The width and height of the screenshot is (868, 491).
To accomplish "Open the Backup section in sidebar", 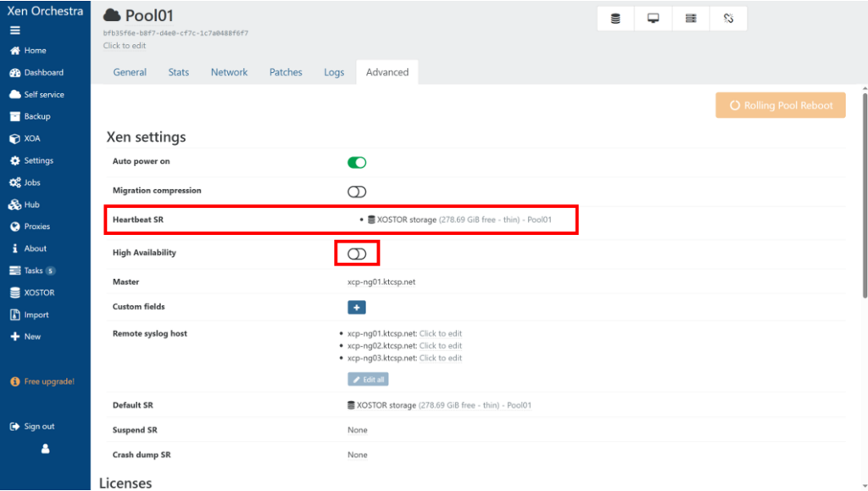I will (36, 116).
